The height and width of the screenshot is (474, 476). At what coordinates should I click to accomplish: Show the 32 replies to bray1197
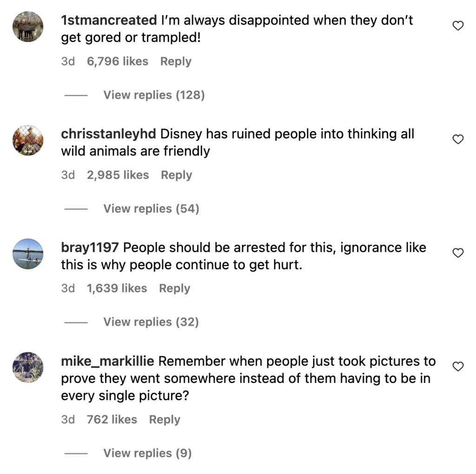151,322
